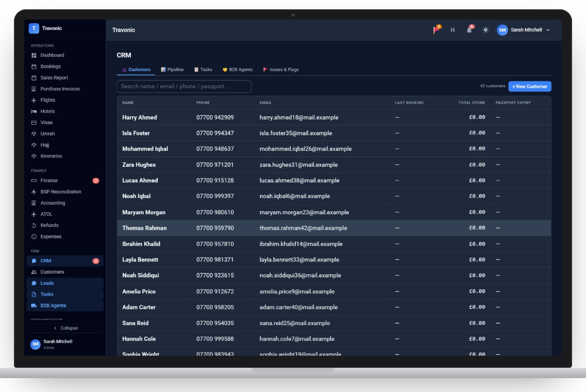Click the Sales Report icon
The width and height of the screenshot is (586, 392).
point(34,78)
